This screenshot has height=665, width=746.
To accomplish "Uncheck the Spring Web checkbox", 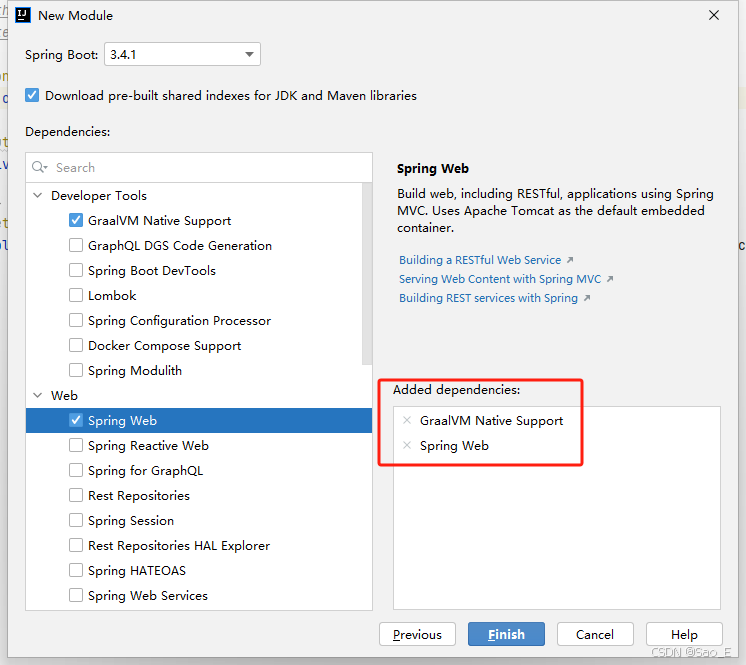I will pyautogui.click(x=76, y=420).
